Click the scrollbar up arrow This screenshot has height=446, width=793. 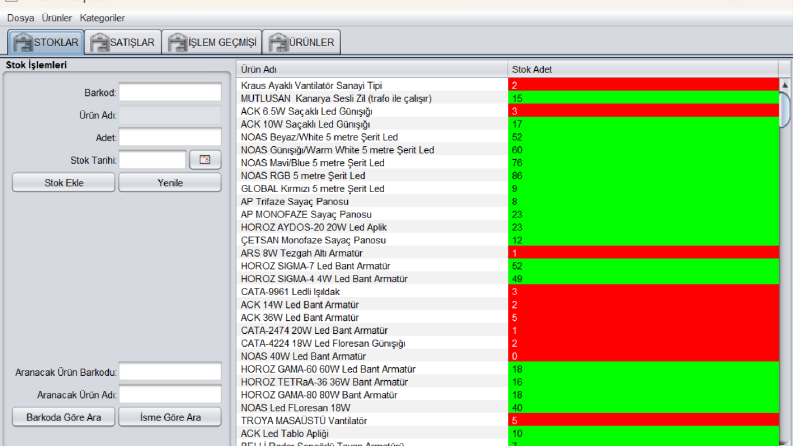785,85
